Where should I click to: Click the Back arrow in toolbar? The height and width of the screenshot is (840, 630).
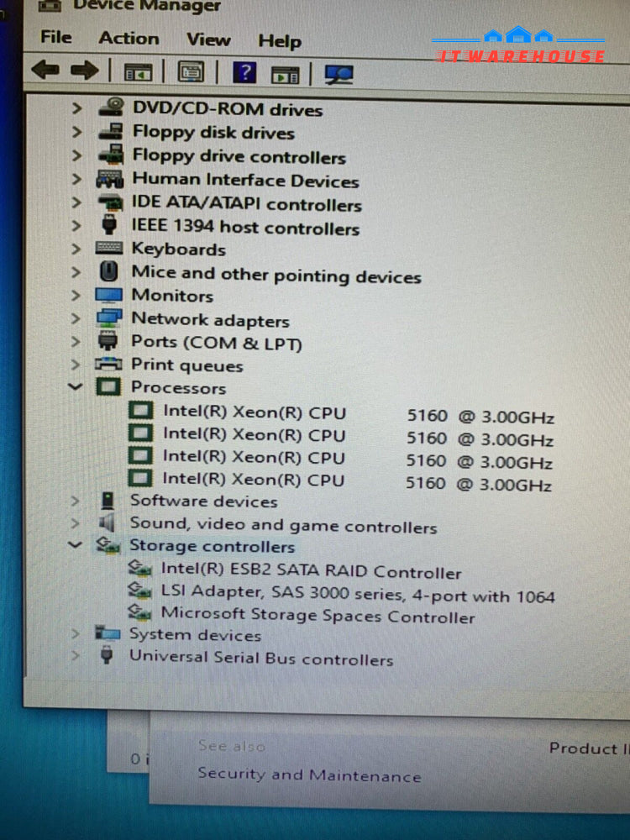tap(45, 71)
